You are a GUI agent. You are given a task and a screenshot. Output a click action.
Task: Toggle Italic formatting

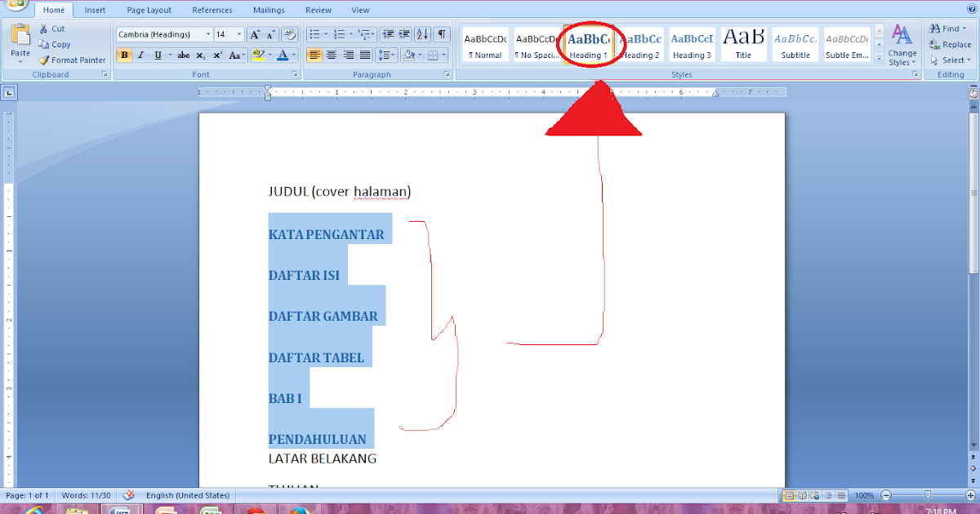point(140,55)
